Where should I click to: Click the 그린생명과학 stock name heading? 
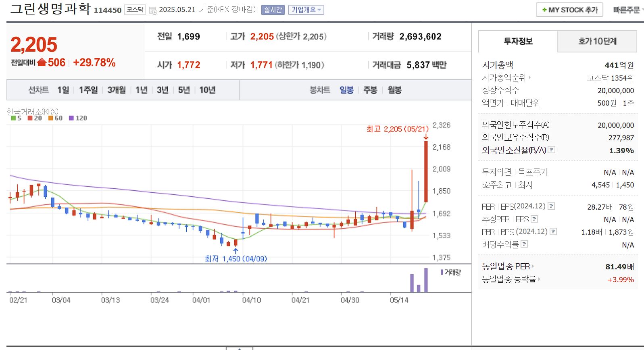50,8
